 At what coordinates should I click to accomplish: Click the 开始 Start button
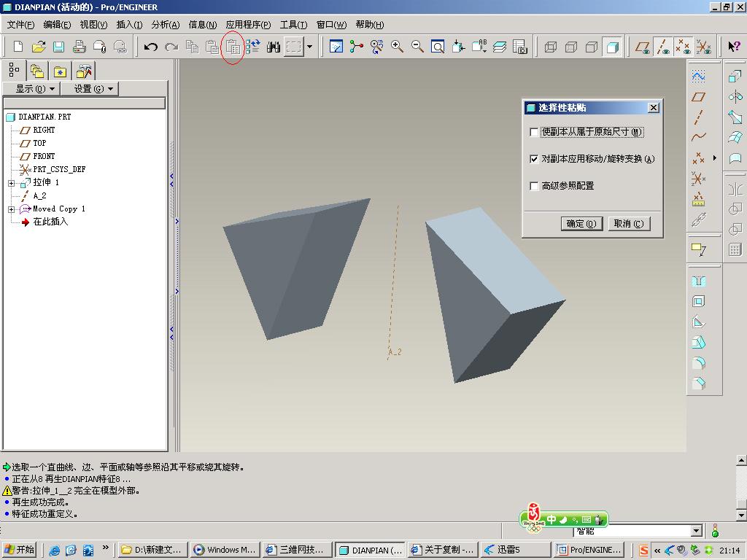point(20,550)
